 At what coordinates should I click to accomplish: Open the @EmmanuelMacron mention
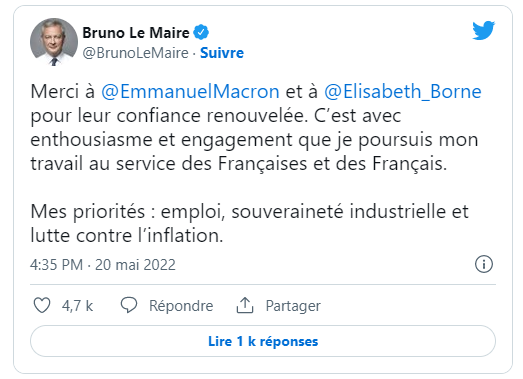point(190,91)
